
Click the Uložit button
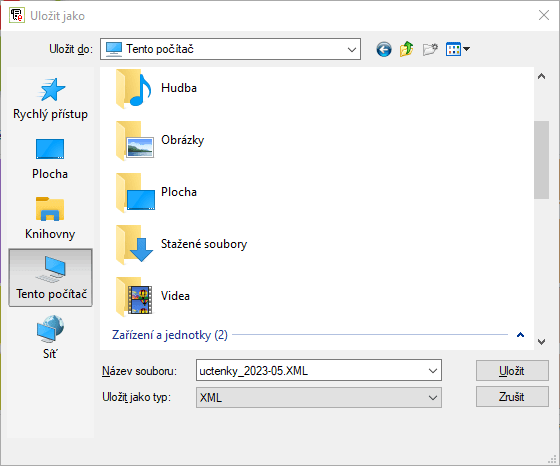pyautogui.click(x=512, y=371)
